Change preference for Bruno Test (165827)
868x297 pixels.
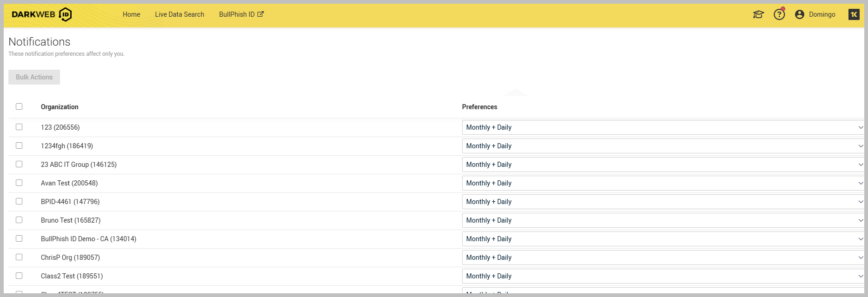point(663,220)
